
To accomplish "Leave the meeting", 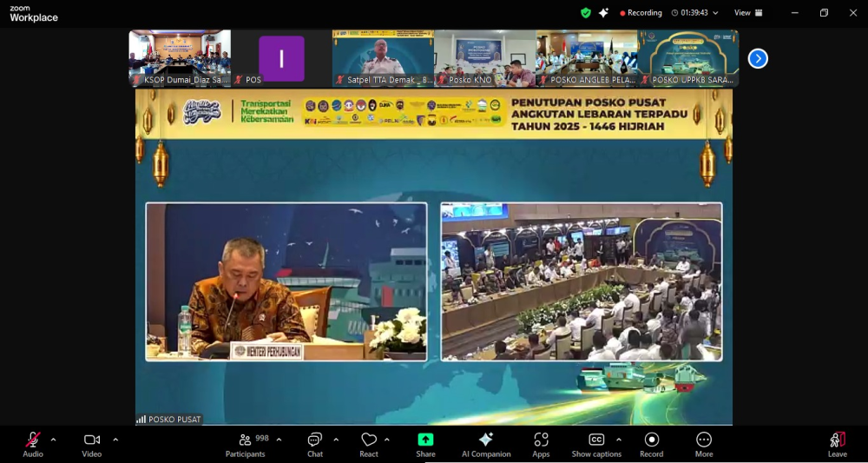I will pos(837,446).
